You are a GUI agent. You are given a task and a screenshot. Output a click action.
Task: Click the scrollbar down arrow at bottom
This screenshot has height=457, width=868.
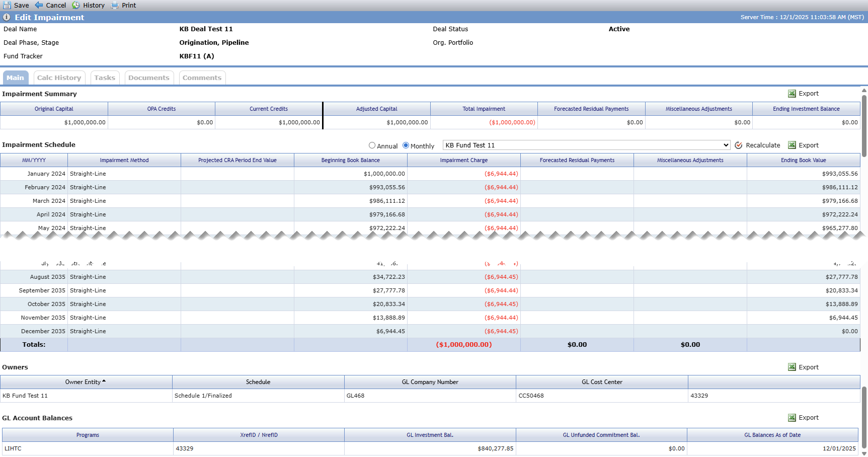[864, 453]
